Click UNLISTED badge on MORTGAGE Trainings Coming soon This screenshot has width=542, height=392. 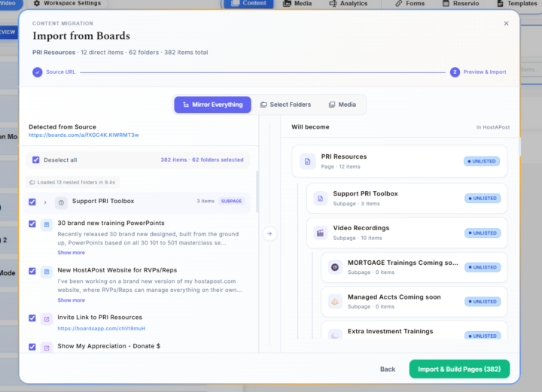(x=483, y=267)
